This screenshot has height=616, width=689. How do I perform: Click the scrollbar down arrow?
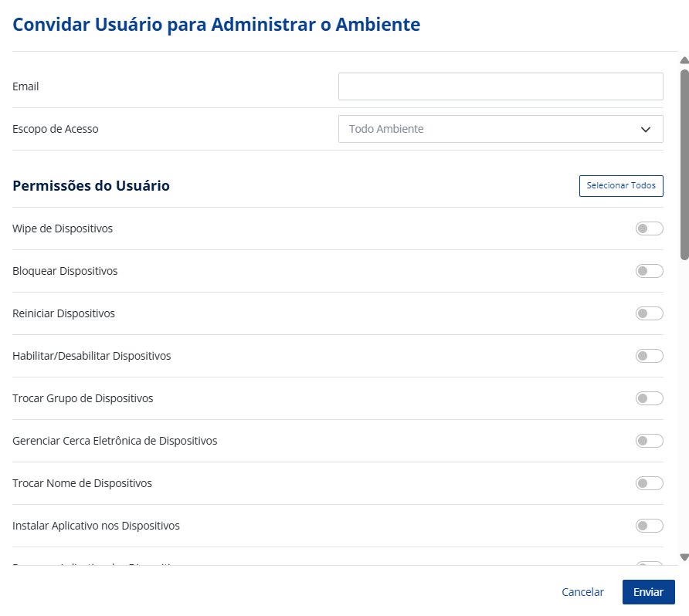tap(684, 557)
